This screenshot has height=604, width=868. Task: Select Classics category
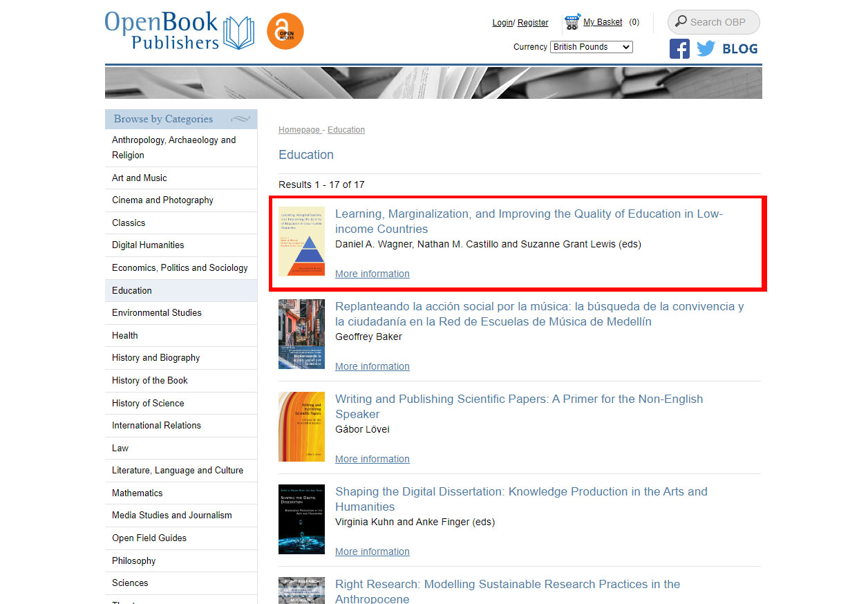click(x=181, y=223)
